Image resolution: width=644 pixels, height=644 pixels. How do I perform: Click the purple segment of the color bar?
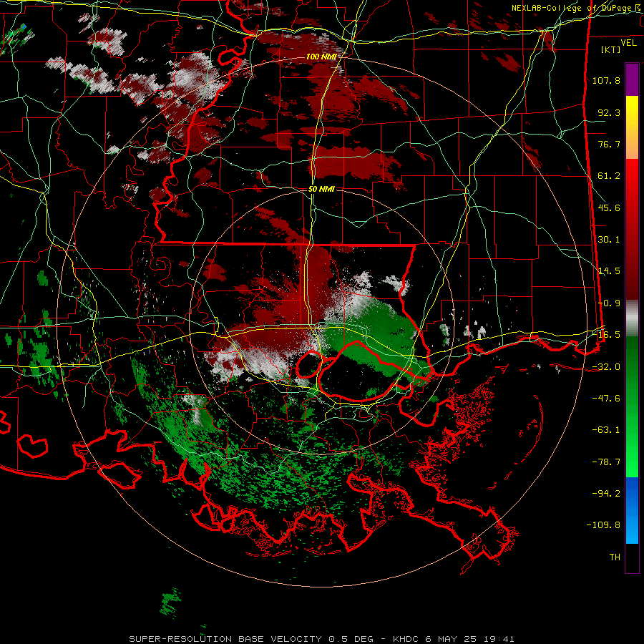click(632, 79)
